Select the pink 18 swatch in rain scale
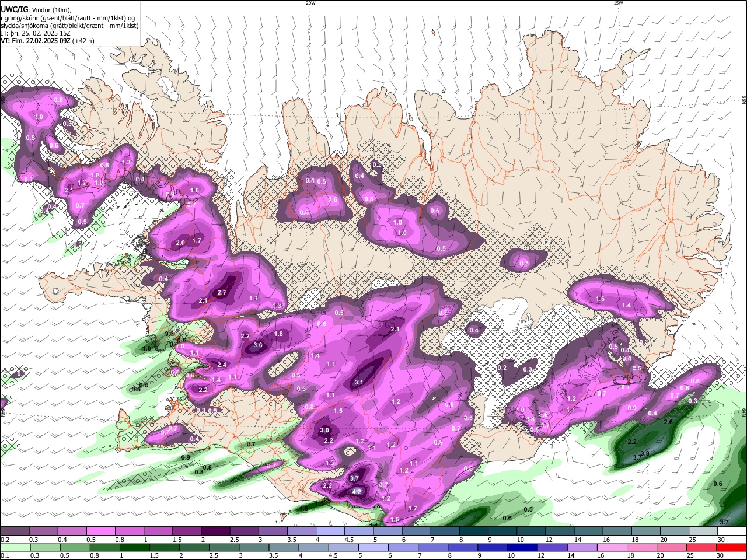Screen dimensions: 747x560 click(642, 548)
